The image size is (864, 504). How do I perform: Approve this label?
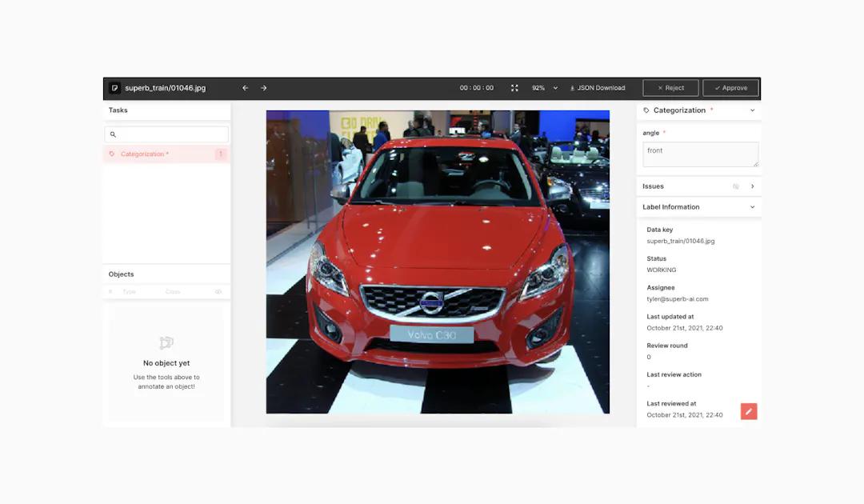click(730, 88)
